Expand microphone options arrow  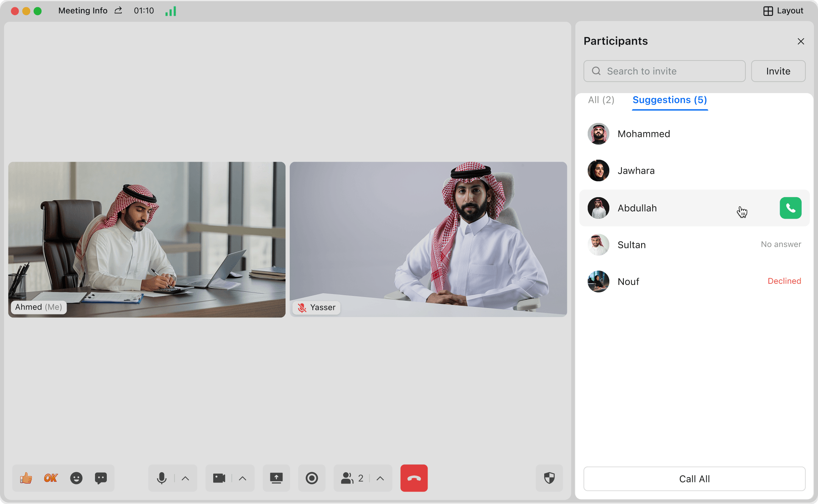pos(185,478)
